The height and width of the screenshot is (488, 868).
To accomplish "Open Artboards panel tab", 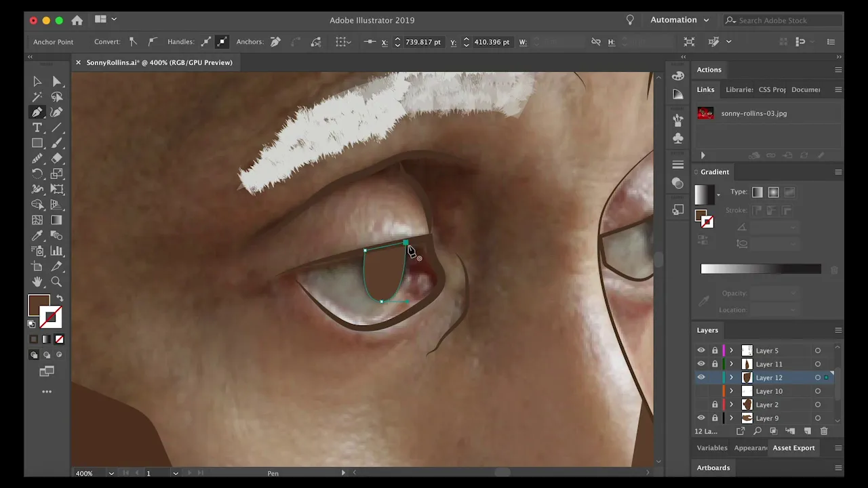I will [713, 468].
